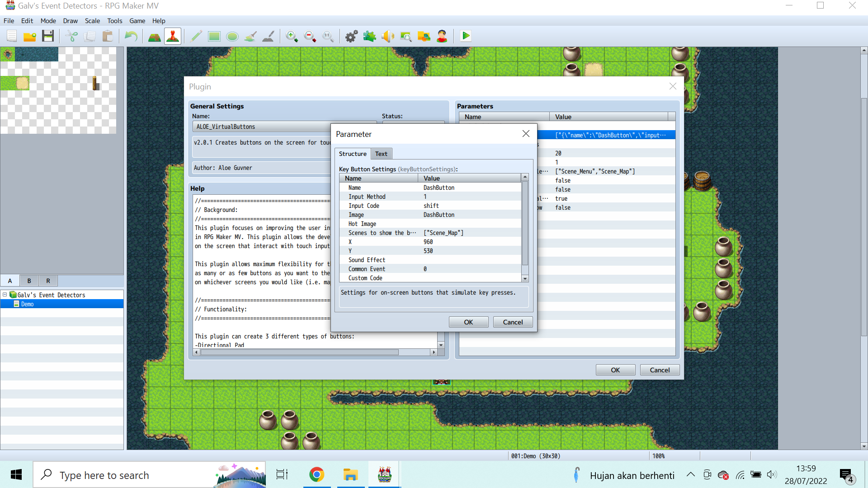Image resolution: width=868 pixels, height=488 pixels.
Task: Select the Ellipse drawing tool
Action: [232, 36]
